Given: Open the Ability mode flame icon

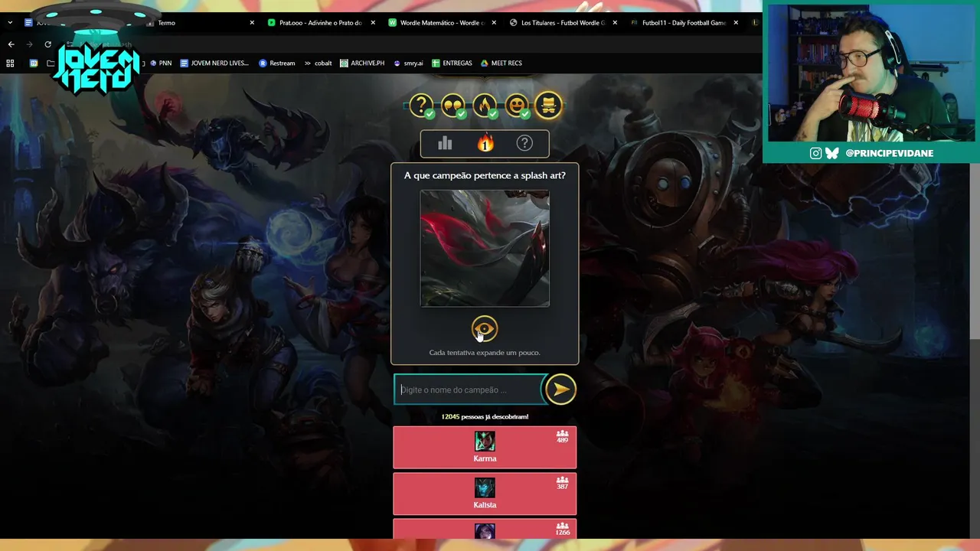Looking at the screenshot, I should click(485, 105).
